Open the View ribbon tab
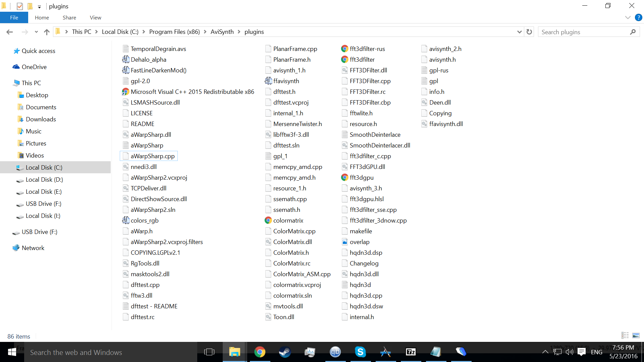Image resolution: width=644 pixels, height=362 pixels. [x=96, y=17]
